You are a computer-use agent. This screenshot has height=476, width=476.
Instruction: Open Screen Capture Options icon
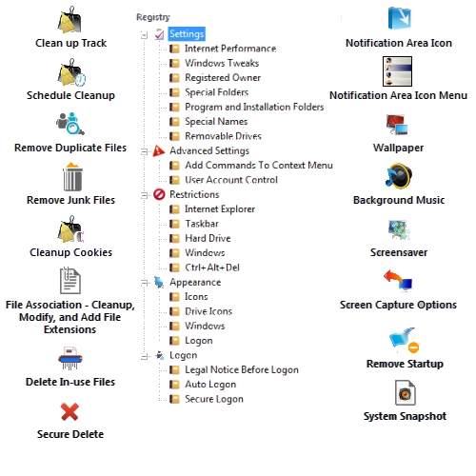398,281
